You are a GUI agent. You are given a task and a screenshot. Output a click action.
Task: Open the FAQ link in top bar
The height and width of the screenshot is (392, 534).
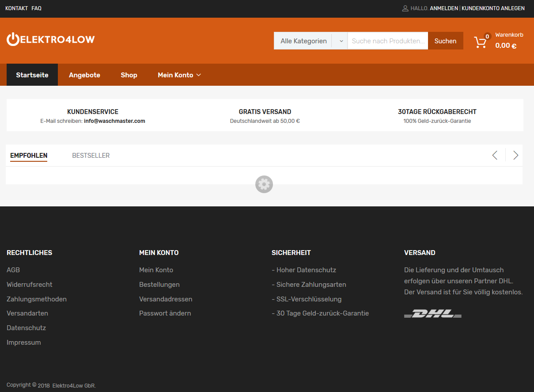point(36,8)
